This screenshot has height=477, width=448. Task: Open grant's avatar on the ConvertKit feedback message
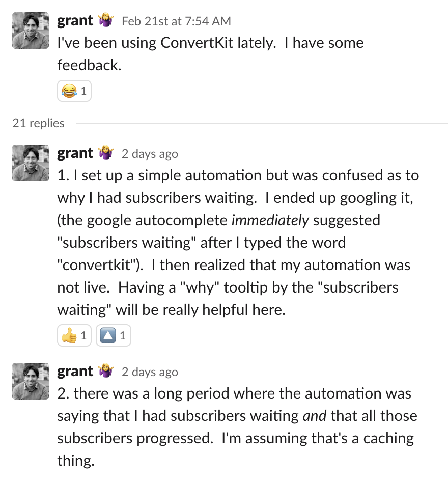click(x=31, y=31)
